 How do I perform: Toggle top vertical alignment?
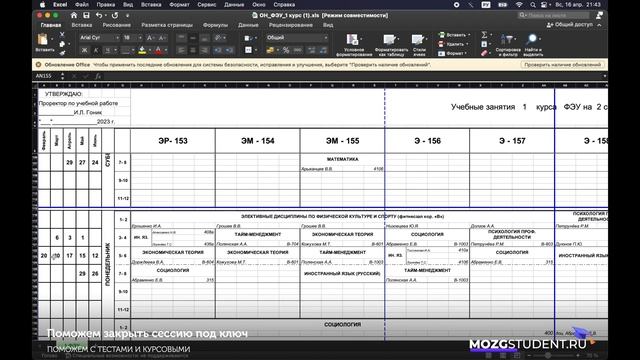[181, 38]
